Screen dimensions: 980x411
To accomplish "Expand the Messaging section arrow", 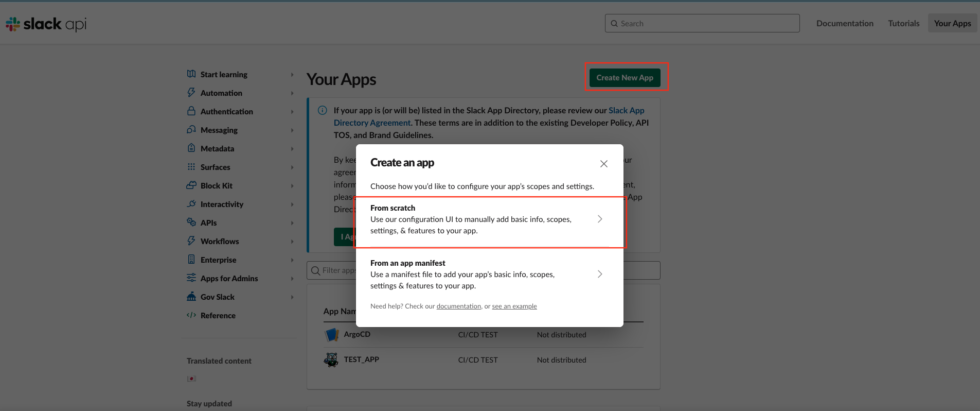I will click(292, 130).
